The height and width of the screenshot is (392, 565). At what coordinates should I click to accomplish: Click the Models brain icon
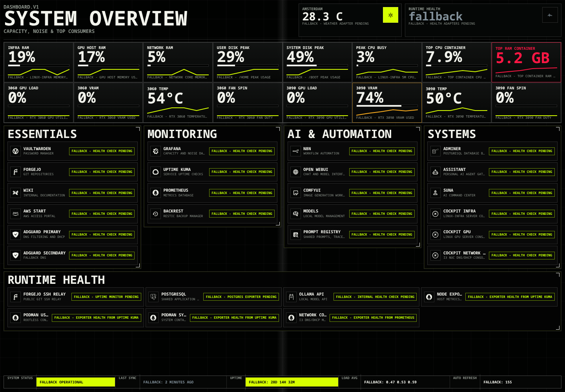click(x=295, y=214)
